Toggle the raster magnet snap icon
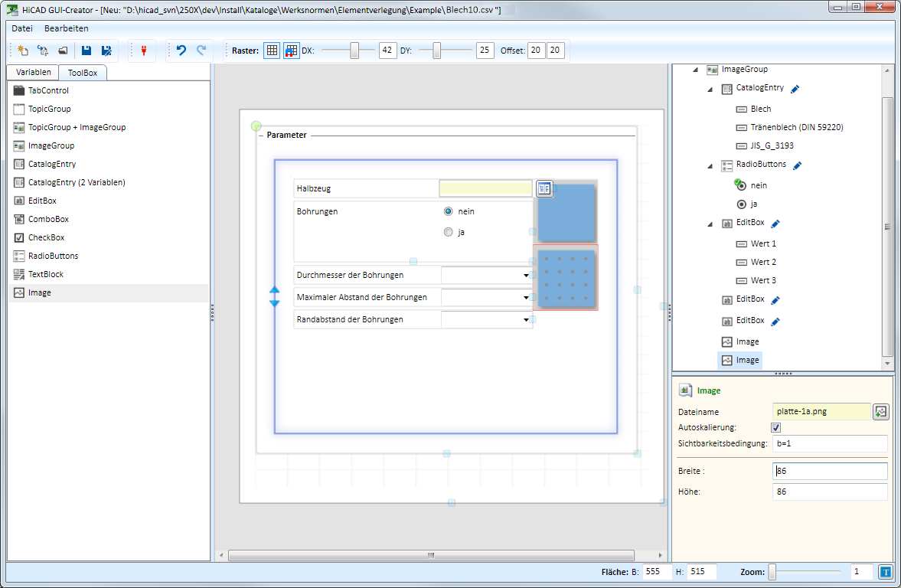 [292, 51]
